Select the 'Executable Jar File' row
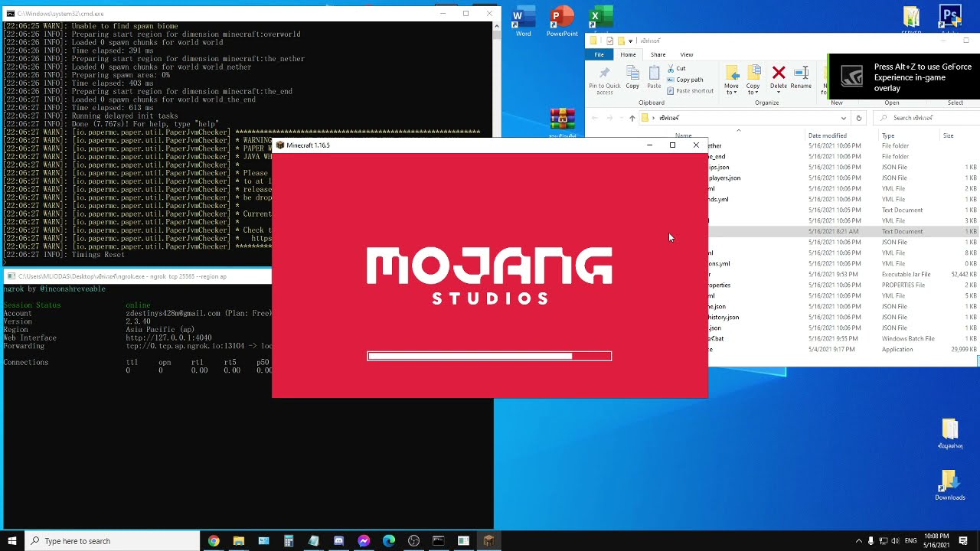Image resolution: width=980 pixels, height=551 pixels. 842,274
